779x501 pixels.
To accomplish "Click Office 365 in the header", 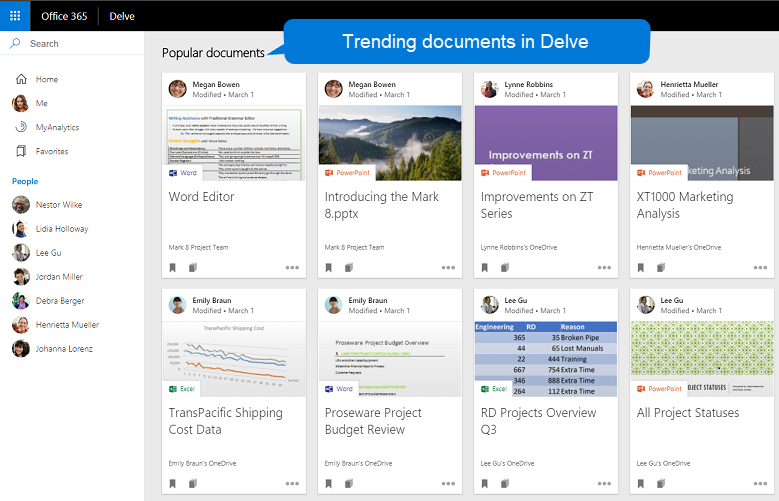I will [x=64, y=16].
